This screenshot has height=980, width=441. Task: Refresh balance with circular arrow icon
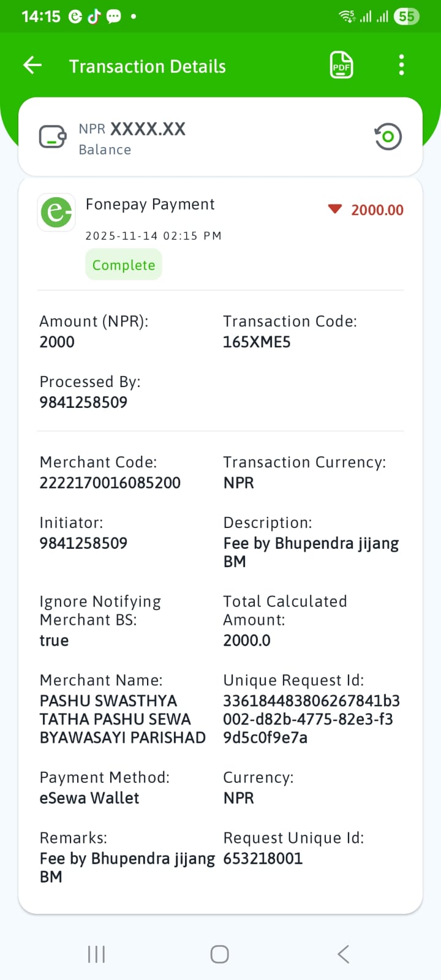click(388, 137)
